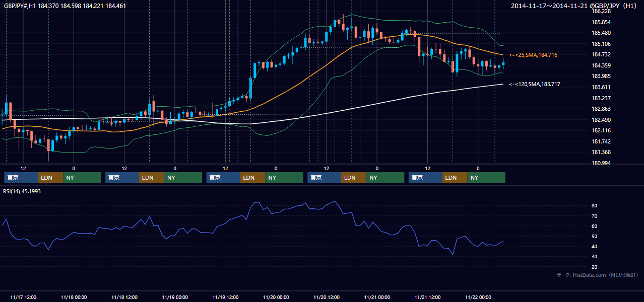
Task: Click the 11/17 12:00 time axis label
Action: click(x=23, y=297)
